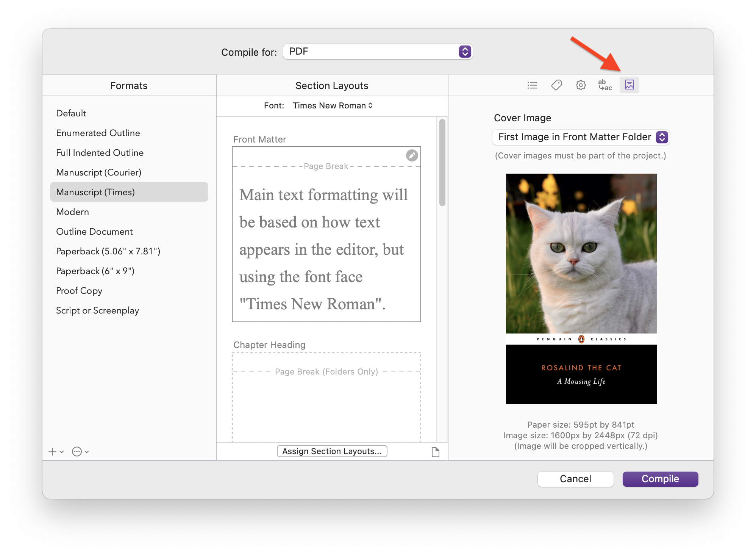Open the Compile for PDF dropdown
The height and width of the screenshot is (555, 756).
coord(377,52)
